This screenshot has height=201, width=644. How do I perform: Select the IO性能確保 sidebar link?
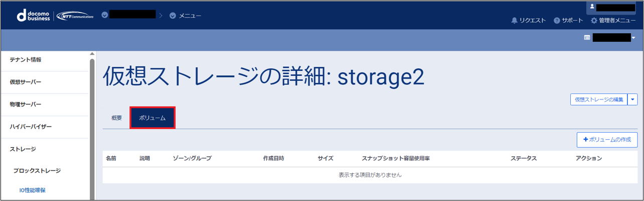click(x=36, y=190)
